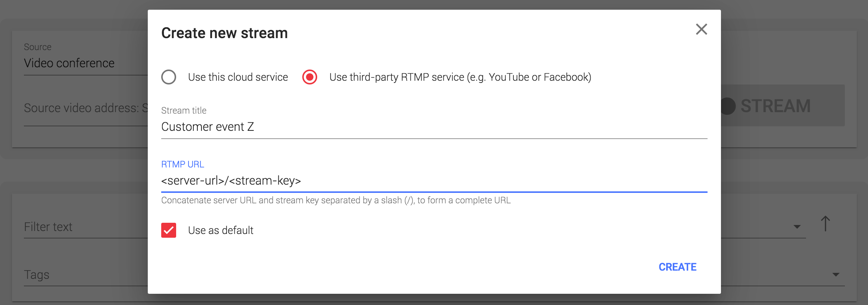Click the record circle icon on STREAM
The height and width of the screenshot is (305, 868).
coord(728,106)
